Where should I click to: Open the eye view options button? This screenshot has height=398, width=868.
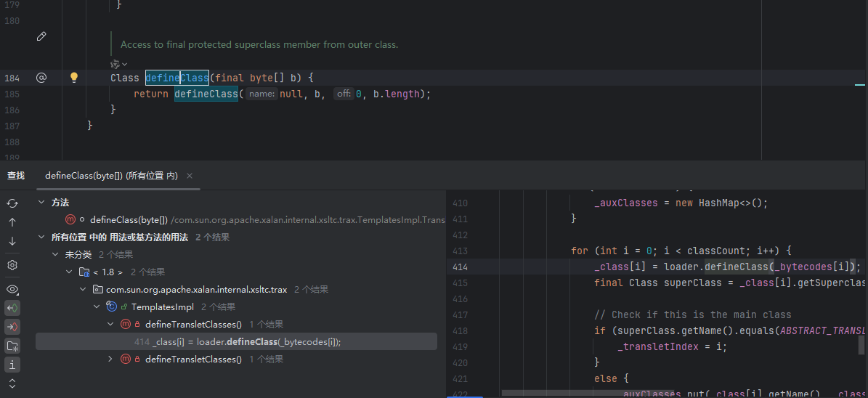click(12, 289)
